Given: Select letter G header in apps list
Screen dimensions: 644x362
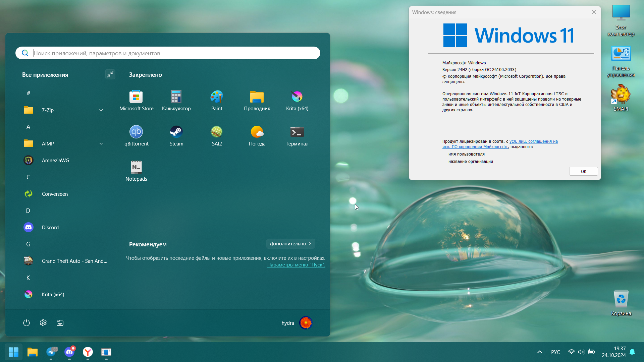Looking at the screenshot, I should tap(28, 244).
